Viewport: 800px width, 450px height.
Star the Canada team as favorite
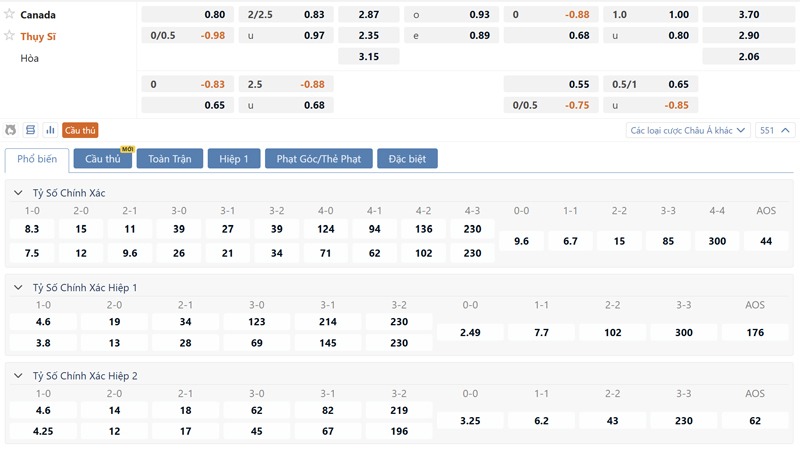(x=9, y=14)
